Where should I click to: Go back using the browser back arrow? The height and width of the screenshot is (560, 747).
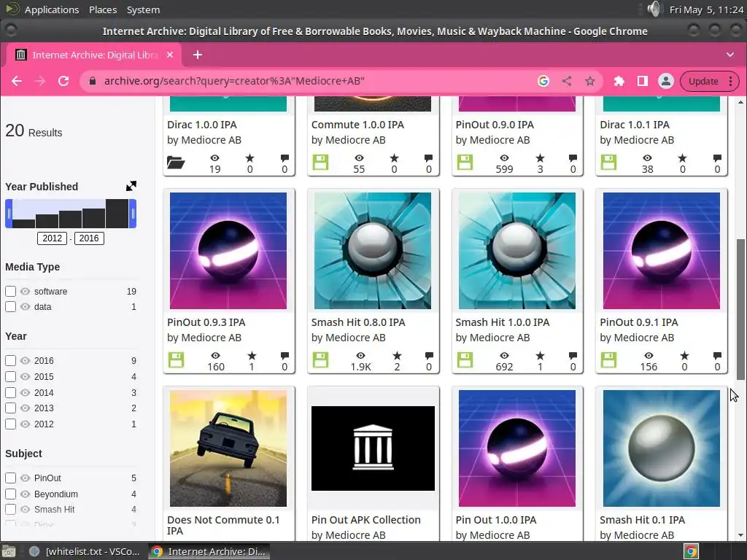(17, 81)
